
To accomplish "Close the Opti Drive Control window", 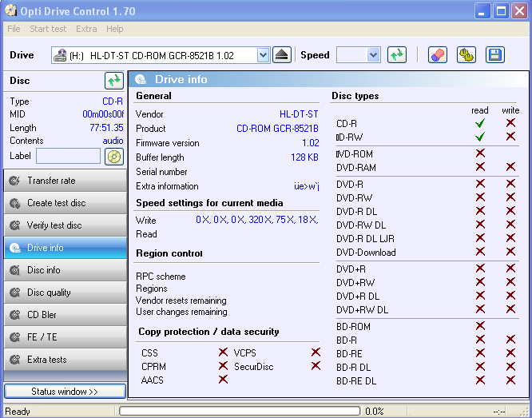I will tap(519, 11).
